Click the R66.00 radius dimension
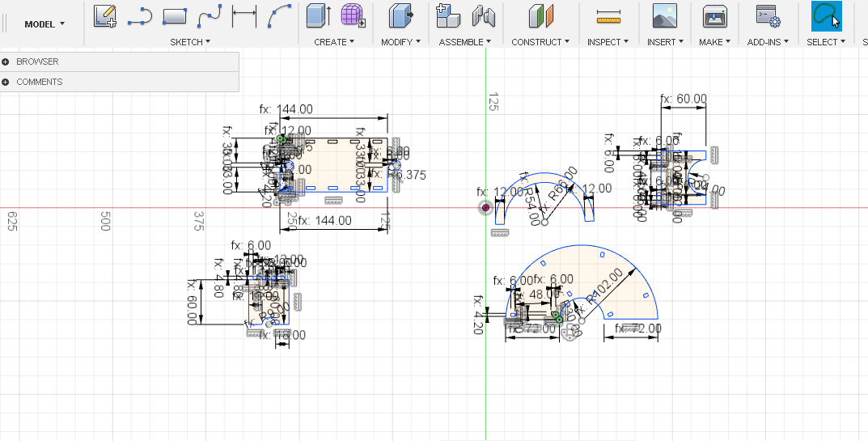This screenshot has height=441, width=868. click(559, 190)
